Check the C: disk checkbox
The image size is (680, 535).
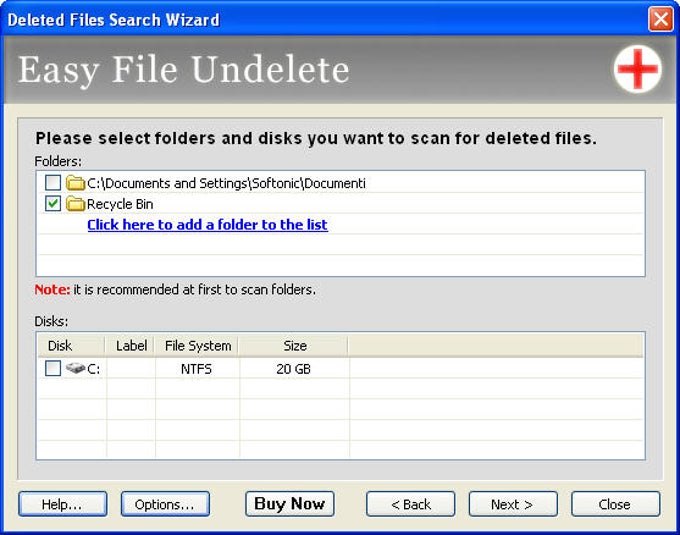point(53,369)
